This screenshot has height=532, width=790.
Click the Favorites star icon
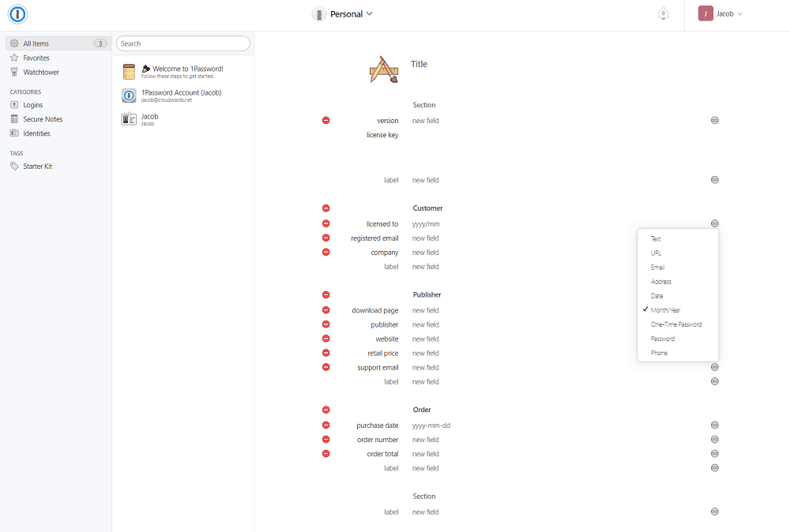coord(14,58)
